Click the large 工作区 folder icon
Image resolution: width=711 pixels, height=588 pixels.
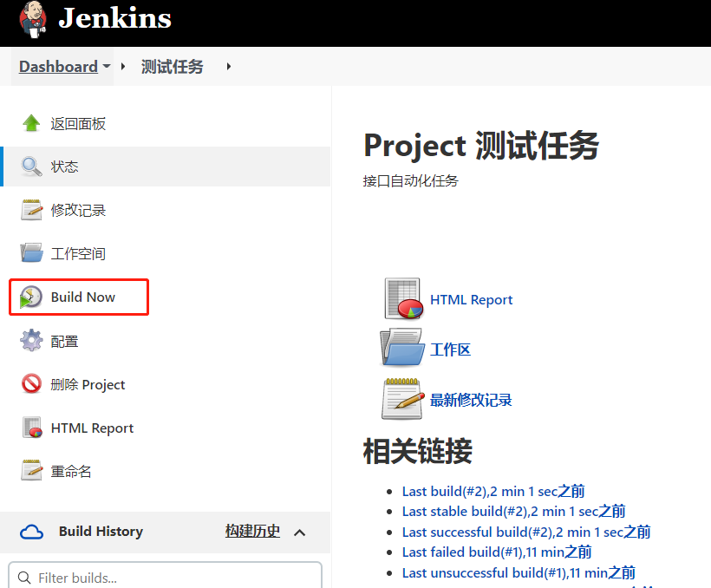click(x=402, y=349)
